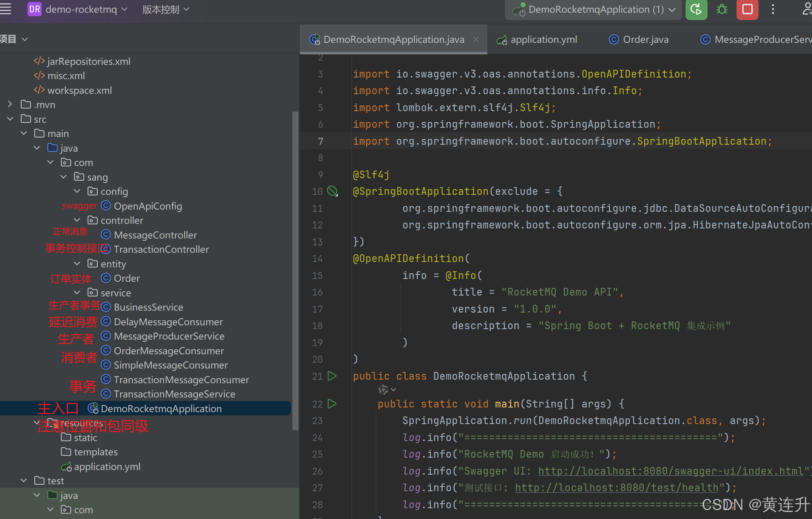Expand the .mvn folder
The height and width of the screenshot is (519, 812).
click(x=10, y=104)
